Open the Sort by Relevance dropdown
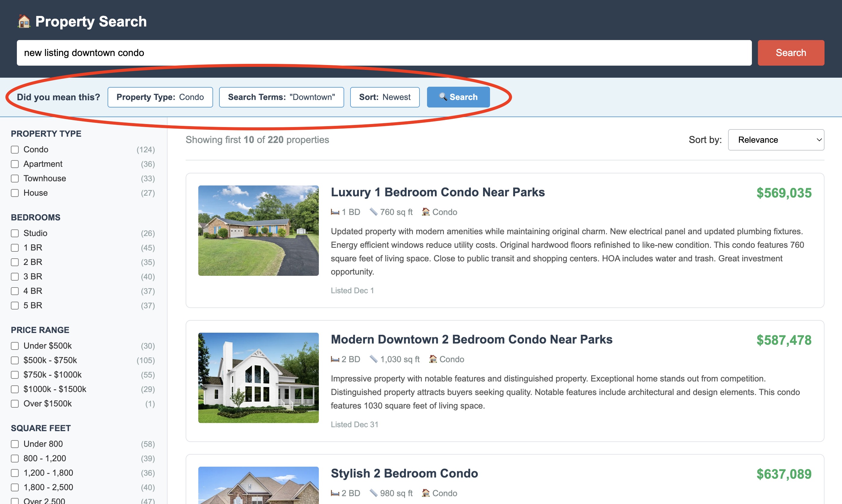Screen dimensions: 842x504 (776, 140)
